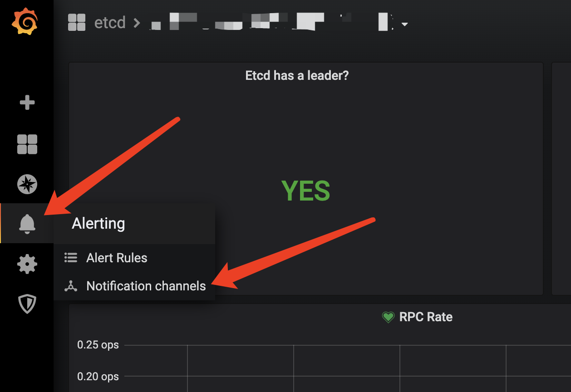Click the dashboard grid icon beside etcd
The height and width of the screenshot is (392, 571).
point(77,22)
